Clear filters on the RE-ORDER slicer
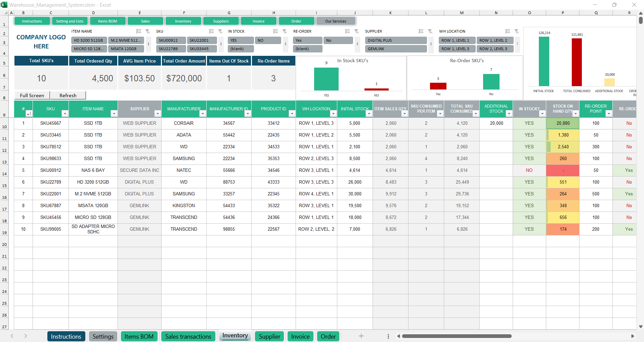The height and width of the screenshot is (342, 644). (356, 31)
